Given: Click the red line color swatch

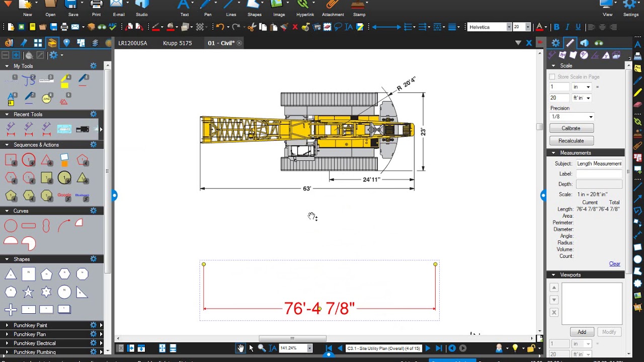Looking at the screenshot, I should [x=155, y=27].
